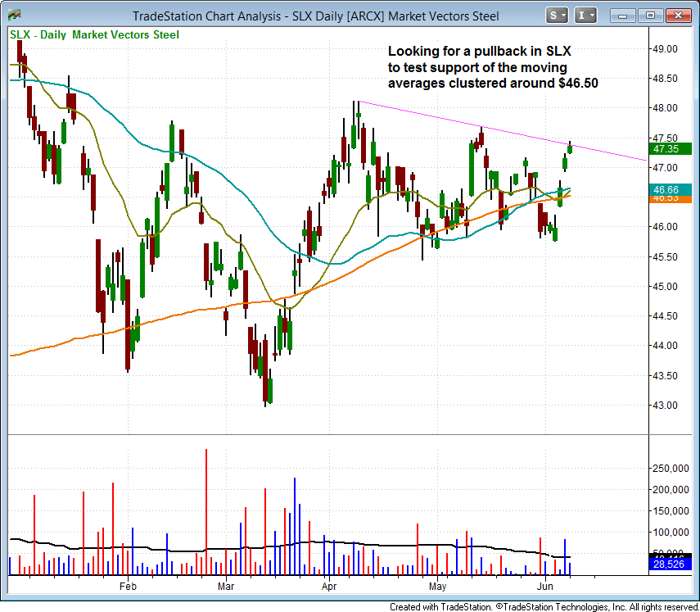Viewport: 700px width, 612px height.
Task: Select the 'Looking for a pullback in SLX' annotation
Action: point(493,67)
